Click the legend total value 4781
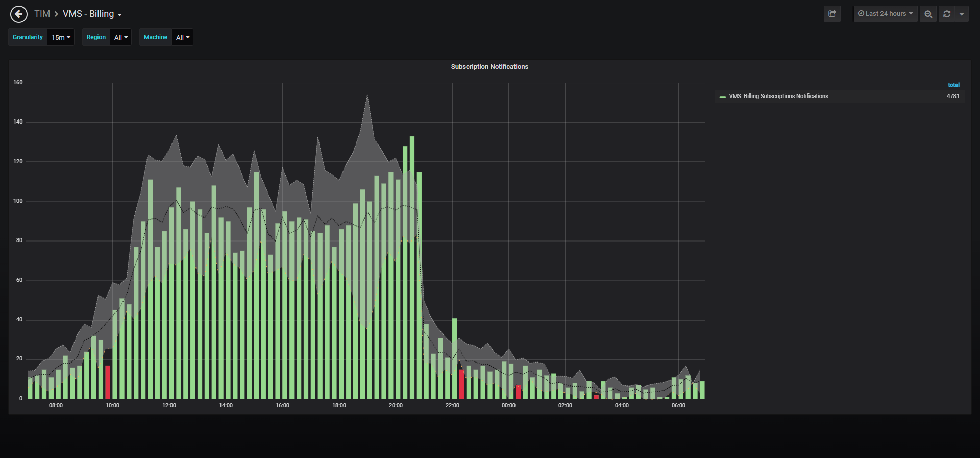The height and width of the screenshot is (458, 980). [953, 96]
